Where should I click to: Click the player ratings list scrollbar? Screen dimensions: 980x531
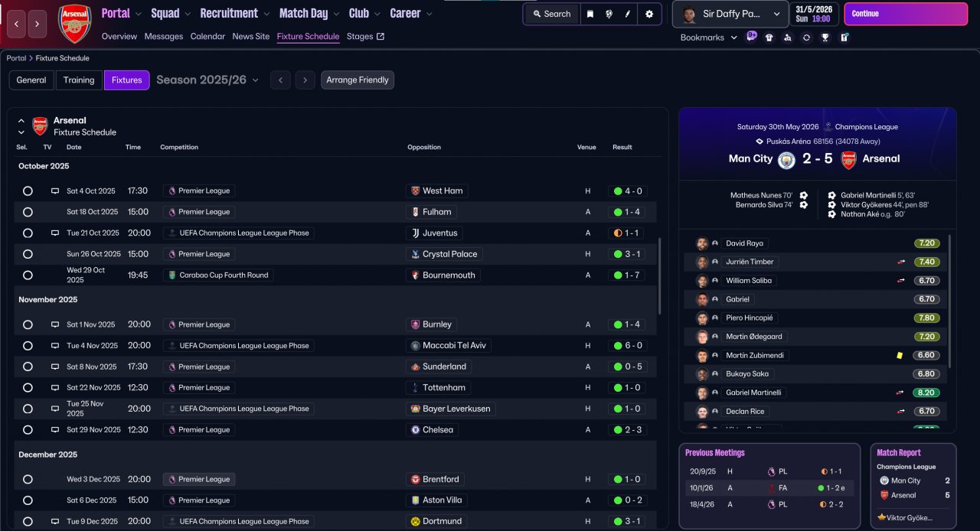tap(949, 301)
